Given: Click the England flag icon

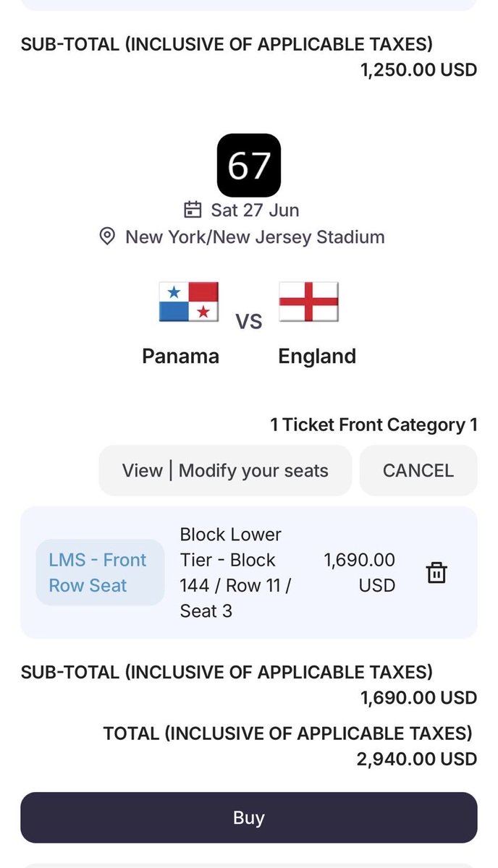Looking at the screenshot, I should (308, 302).
